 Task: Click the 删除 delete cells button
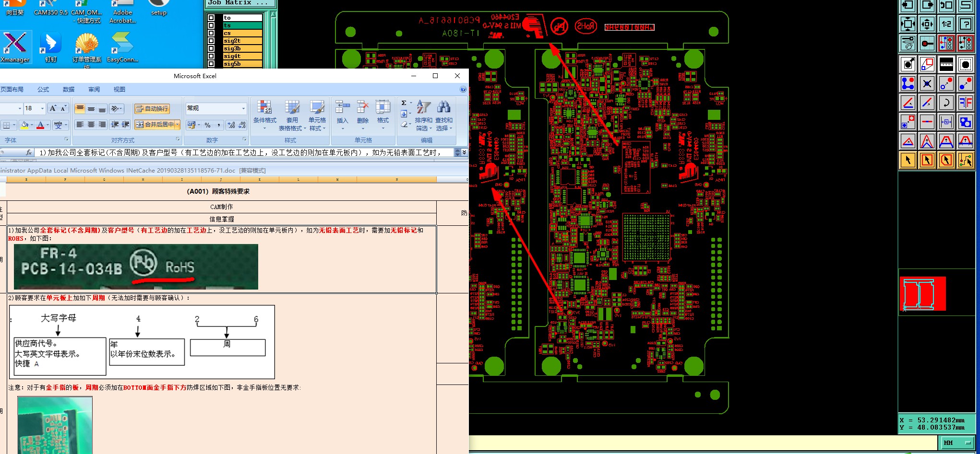point(363,116)
